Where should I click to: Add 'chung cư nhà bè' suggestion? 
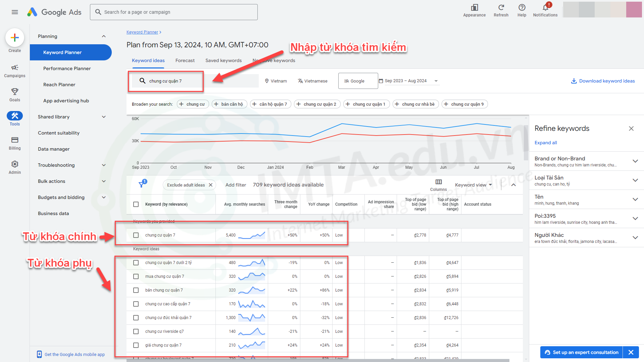click(x=416, y=104)
